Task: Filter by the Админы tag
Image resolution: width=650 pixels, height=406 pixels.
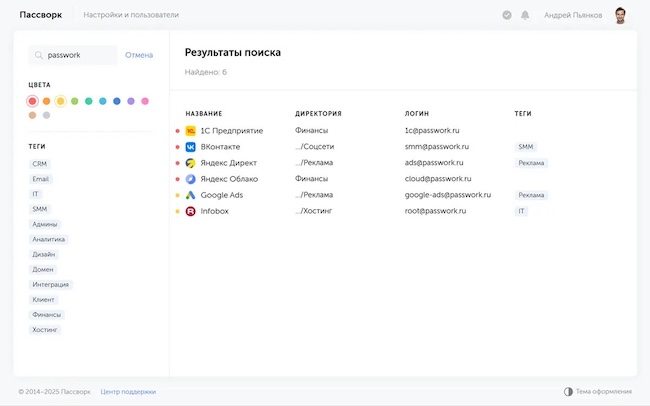Action: 45,224
